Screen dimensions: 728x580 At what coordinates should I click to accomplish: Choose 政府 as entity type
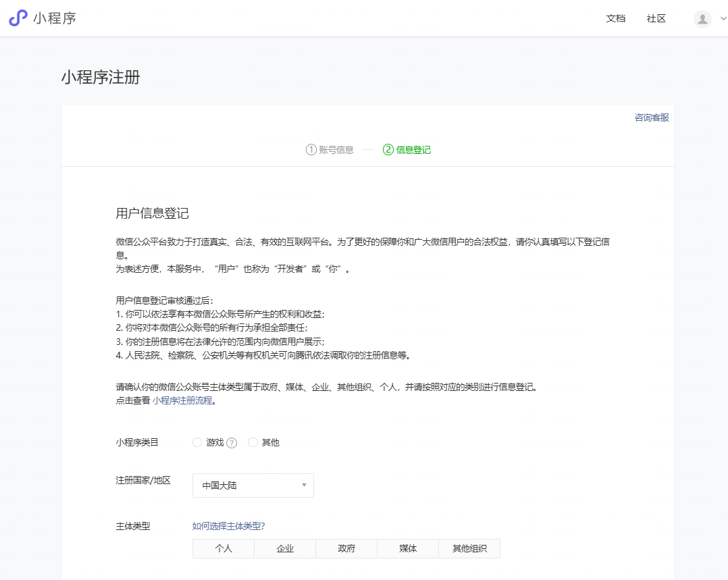point(346,548)
